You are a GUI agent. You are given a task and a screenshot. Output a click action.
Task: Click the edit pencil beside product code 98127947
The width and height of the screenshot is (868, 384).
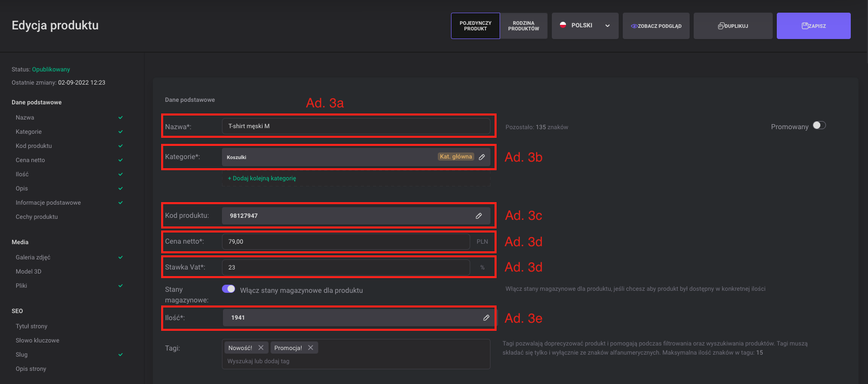click(x=478, y=216)
